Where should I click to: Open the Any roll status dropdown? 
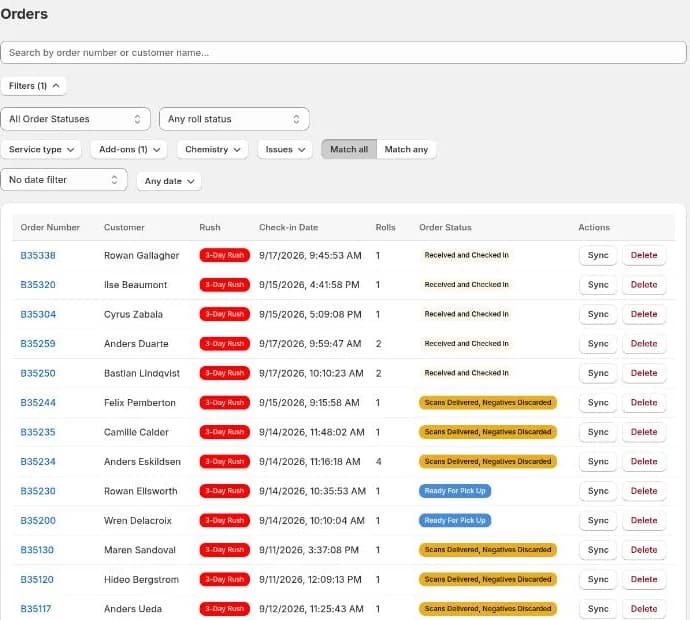tap(234, 119)
